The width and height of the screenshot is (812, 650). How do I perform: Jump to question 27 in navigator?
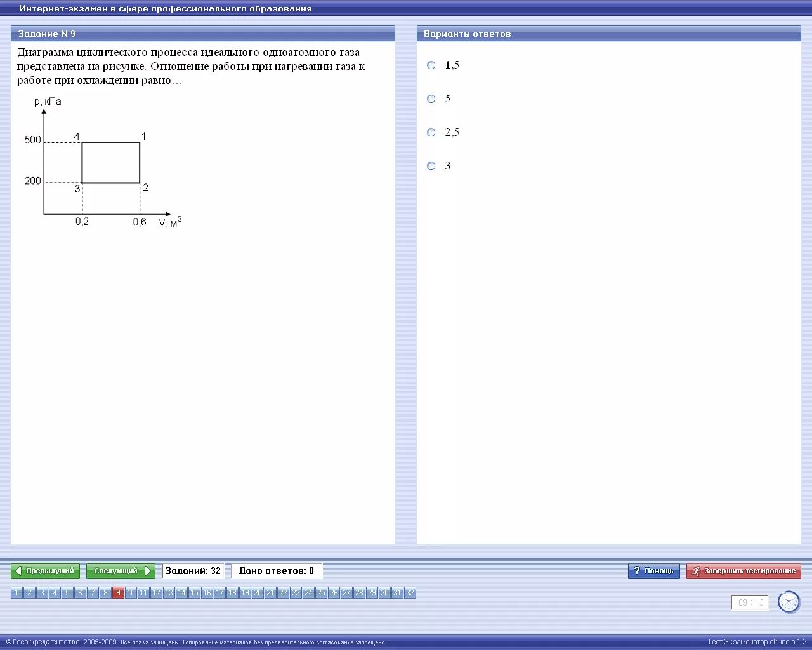click(x=346, y=593)
